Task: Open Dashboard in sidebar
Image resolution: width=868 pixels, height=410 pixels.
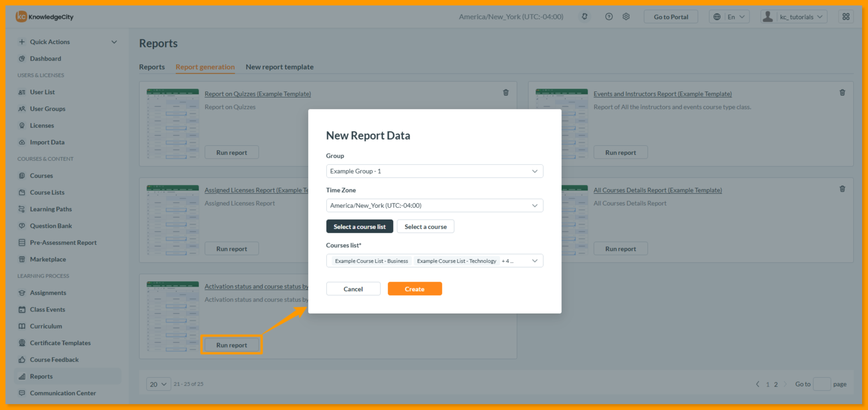Action: (x=45, y=58)
